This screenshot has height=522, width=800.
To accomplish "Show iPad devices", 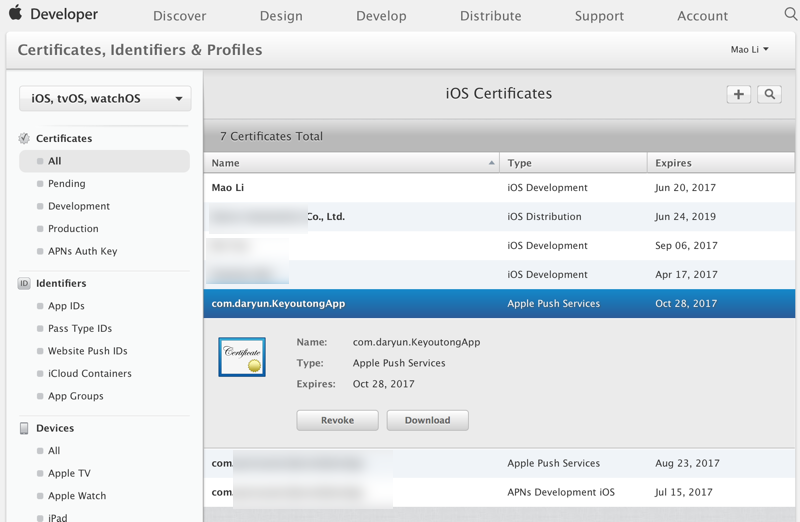I will (x=57, y=517).
